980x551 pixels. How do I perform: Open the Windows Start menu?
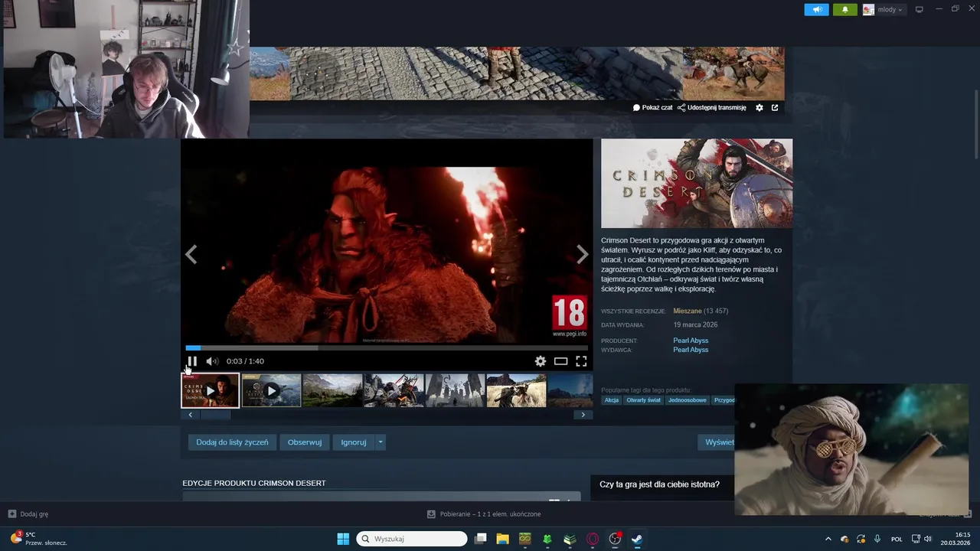click(343, 539)
